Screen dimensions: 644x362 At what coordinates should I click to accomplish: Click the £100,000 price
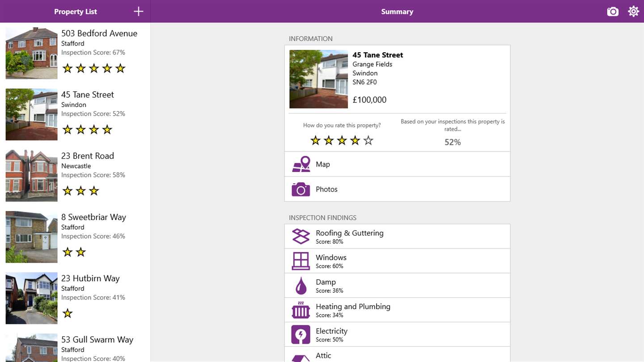coord(369,100)
